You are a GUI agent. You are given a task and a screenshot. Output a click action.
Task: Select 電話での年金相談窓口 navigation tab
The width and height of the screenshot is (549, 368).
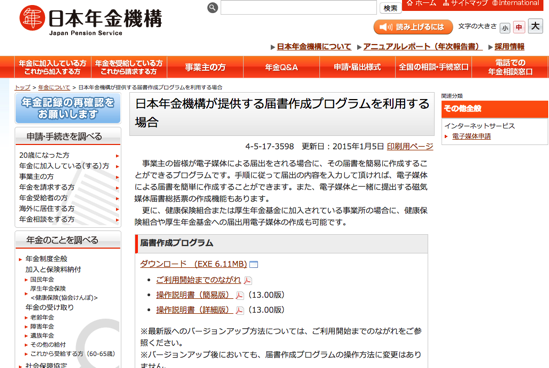[510, 67]
